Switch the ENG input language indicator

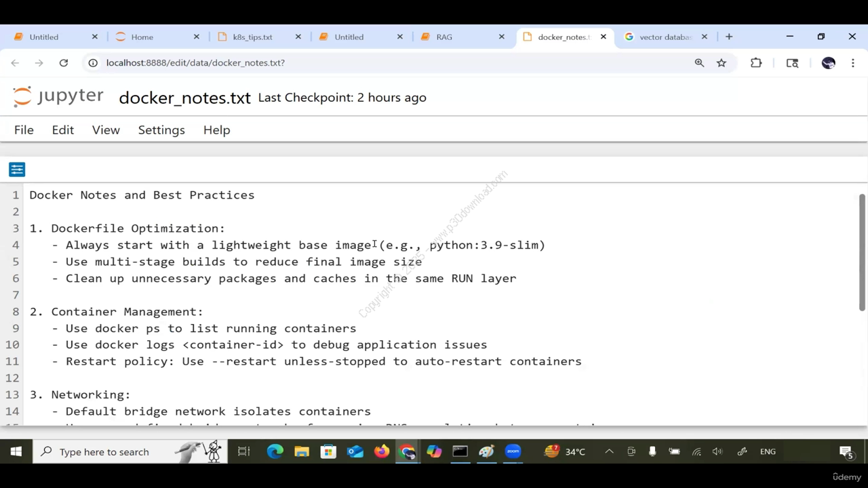pyautogui.click(x=768, y=451)
